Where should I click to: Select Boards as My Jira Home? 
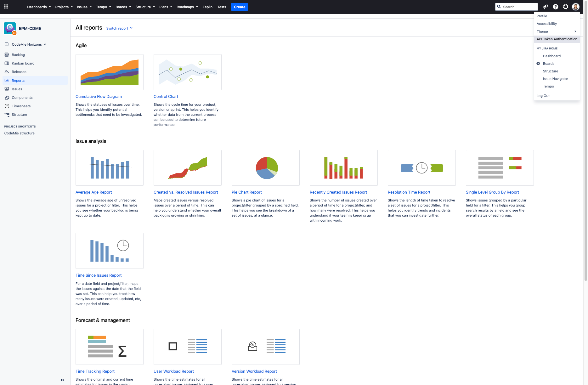pyautogui.click(x=549, y=63)
